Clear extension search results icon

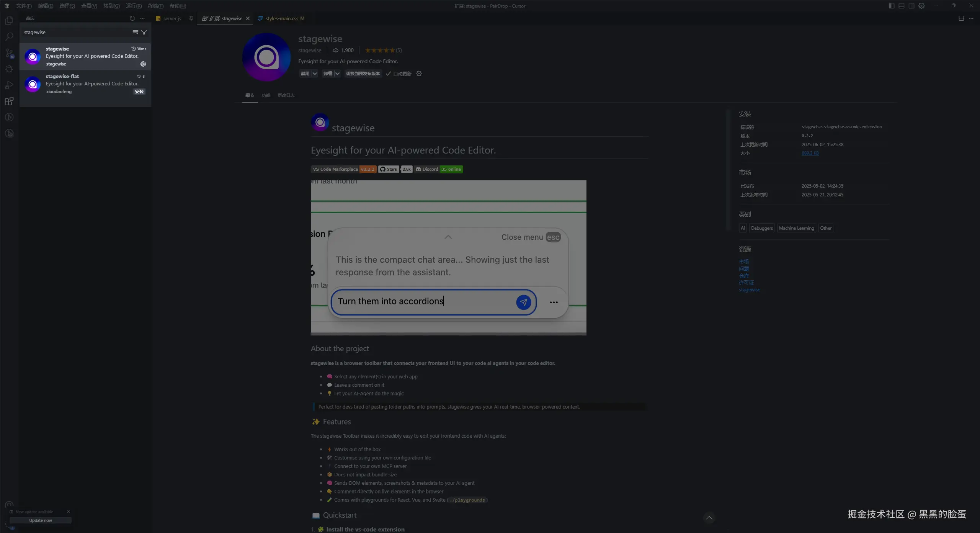coord(135,32)
